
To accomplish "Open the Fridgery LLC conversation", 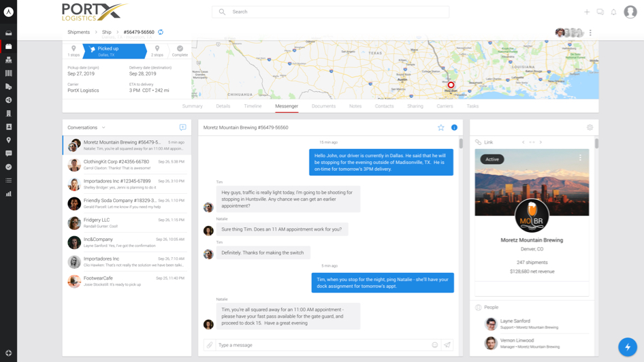I will (127, 223).
